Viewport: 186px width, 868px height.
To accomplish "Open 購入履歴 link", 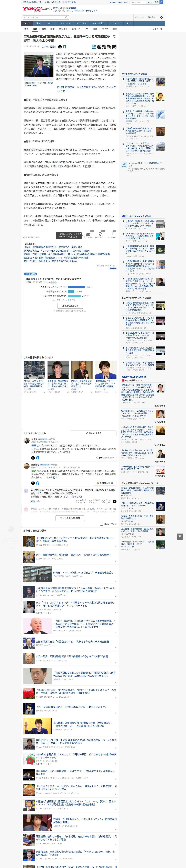I will pyautogui.click(x=152, y=18).
